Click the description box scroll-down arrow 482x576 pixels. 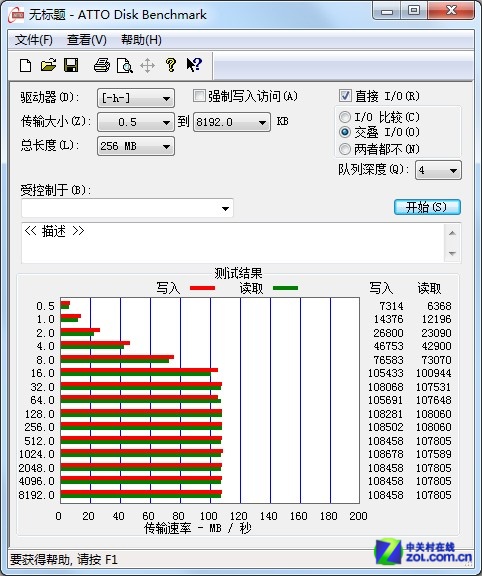coord(452,253)
